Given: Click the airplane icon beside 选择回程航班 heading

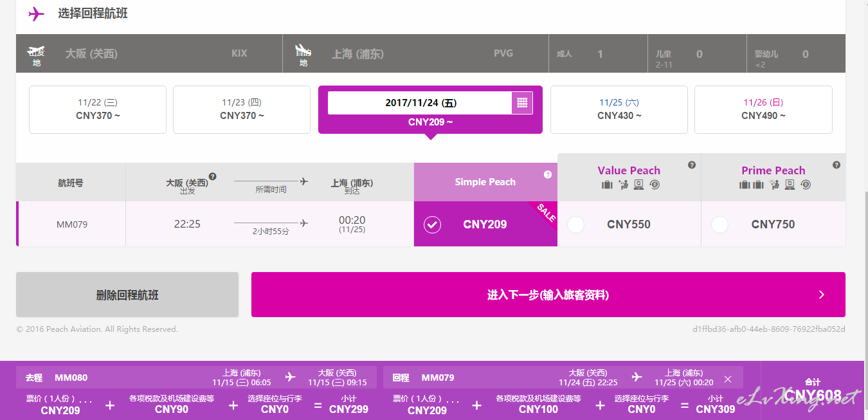Looking at the screenshot, I should (37, 14).
